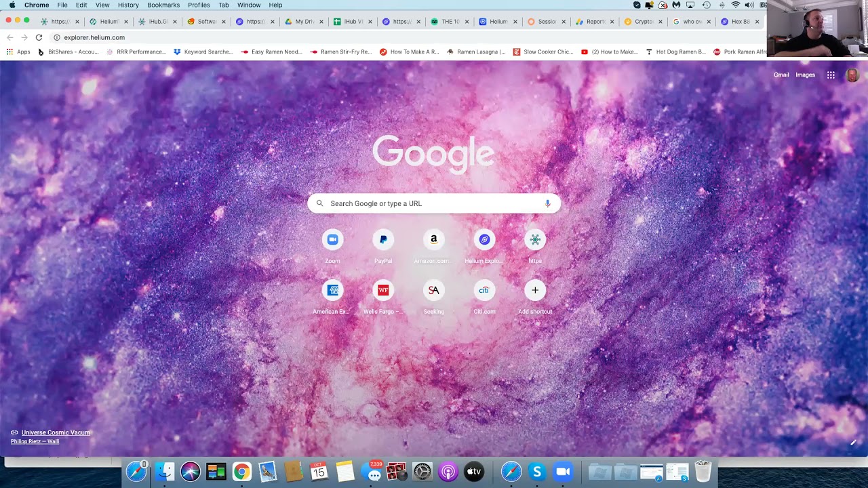Open Skype from the Dock
868x488 pixels.
537,471
